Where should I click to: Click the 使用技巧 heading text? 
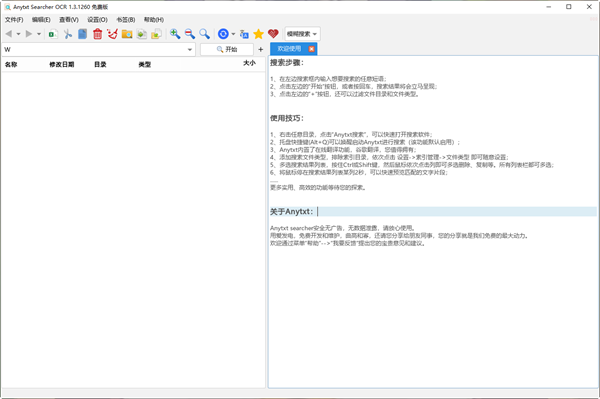pyautogui.click(x=287, y=118)
